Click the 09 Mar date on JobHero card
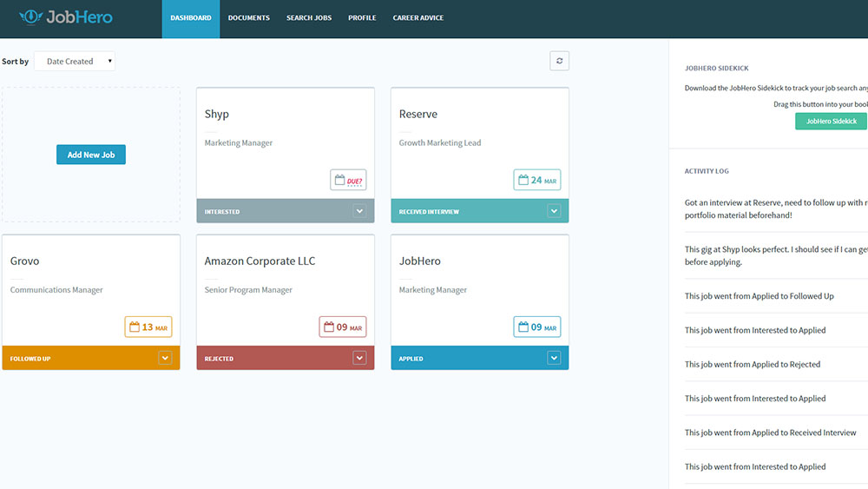868x489 pixels. coord(536,327)
